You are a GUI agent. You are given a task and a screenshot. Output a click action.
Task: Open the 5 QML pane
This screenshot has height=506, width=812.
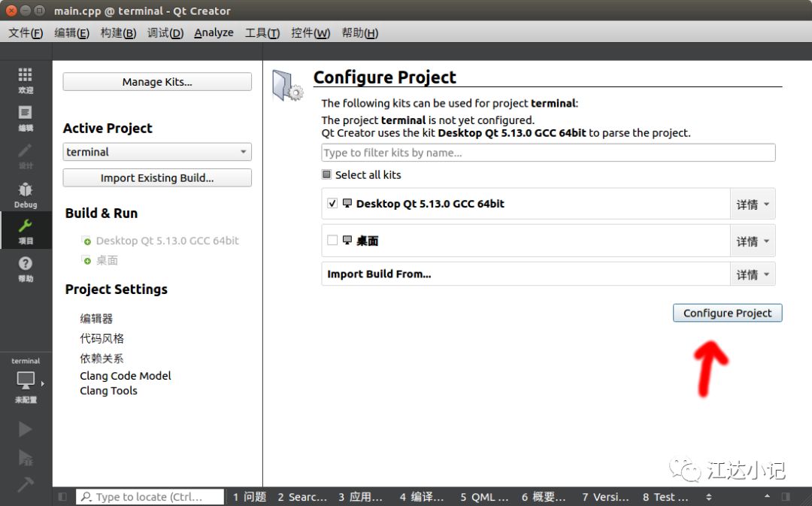484,497
